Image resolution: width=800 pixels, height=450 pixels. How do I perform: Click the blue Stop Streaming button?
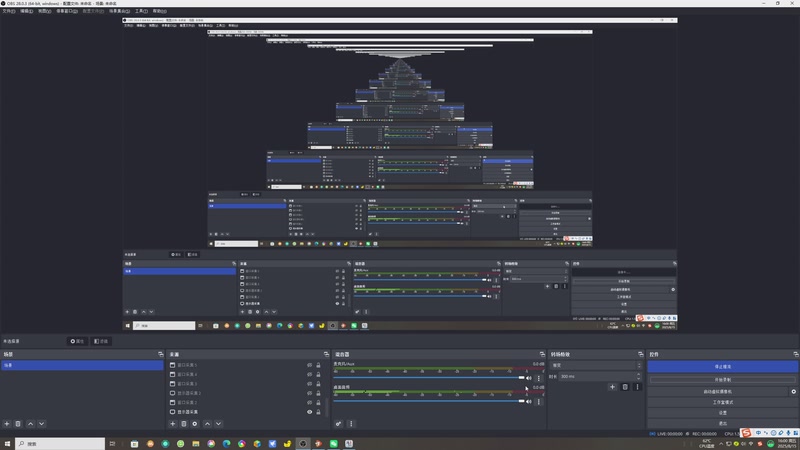click(722, 367)
